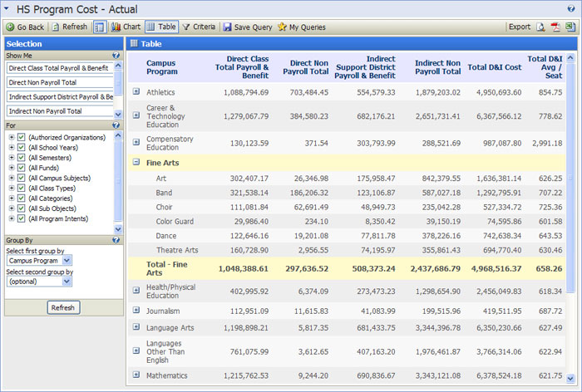Switch to Chart view
Image resolution: width=582 pixels, height=392 pixels.
pos(126,27)
